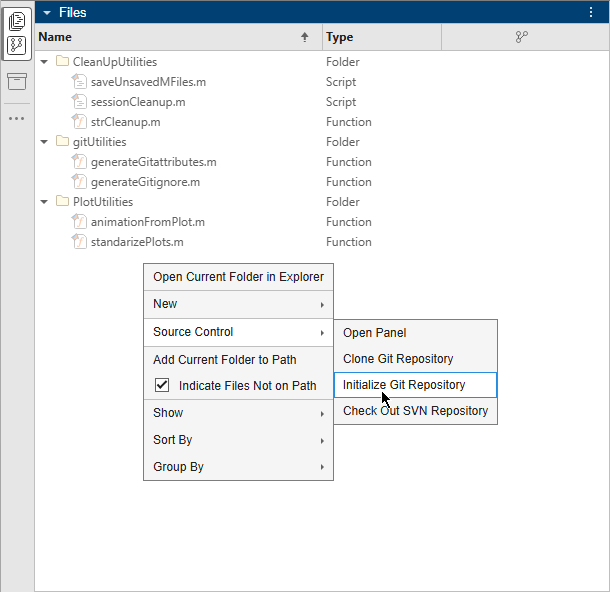Select the animationFromPlot.m file name

tap(148, 222)
